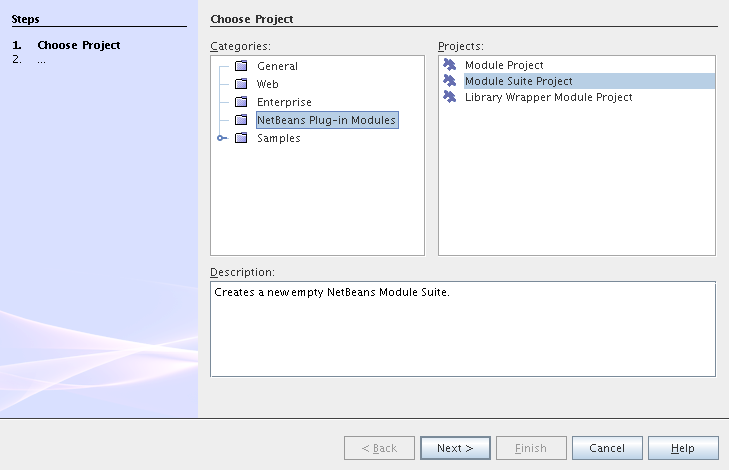Select the Samples category label

click(278, 138)
